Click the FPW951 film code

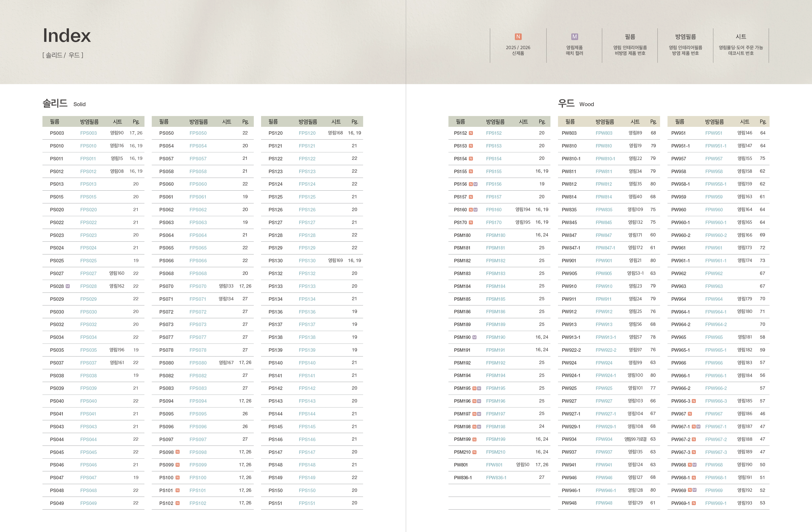click(x=714, y=133)
